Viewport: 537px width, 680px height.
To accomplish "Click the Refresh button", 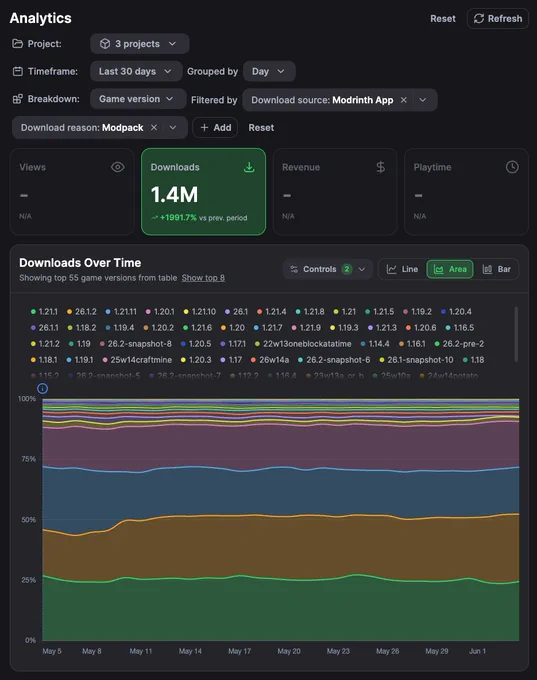I will pyautogui.click(x=498, y=19).
